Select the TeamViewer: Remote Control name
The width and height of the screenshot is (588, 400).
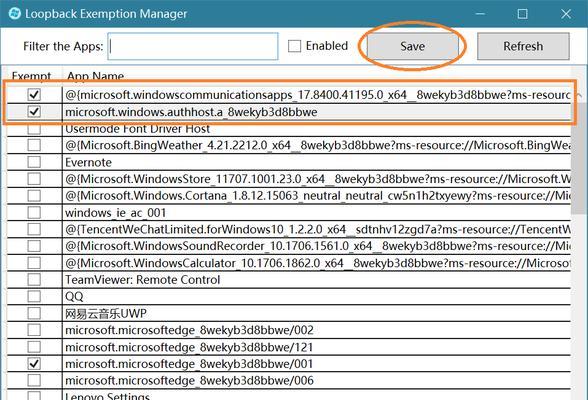click(142, 280)
